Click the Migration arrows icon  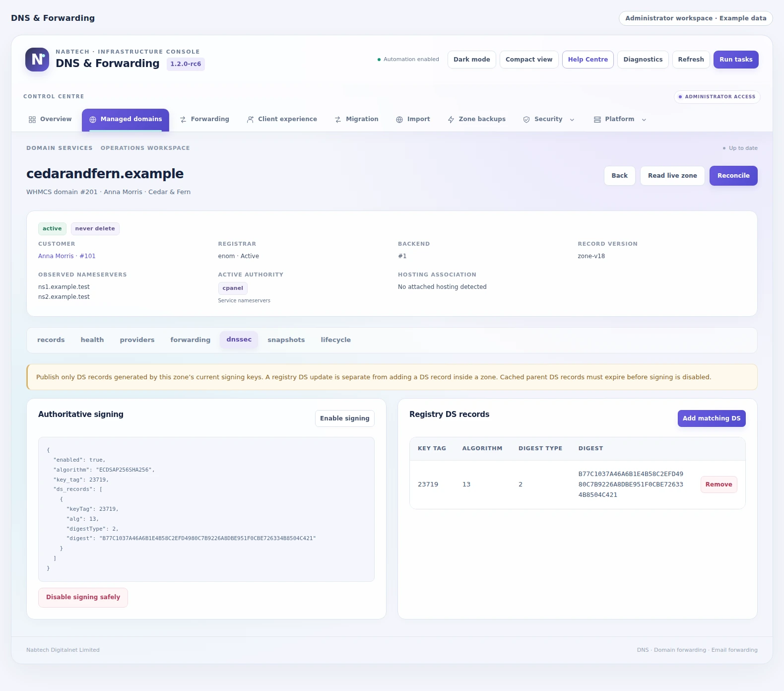pyautogui.click(x=338, y=120)
